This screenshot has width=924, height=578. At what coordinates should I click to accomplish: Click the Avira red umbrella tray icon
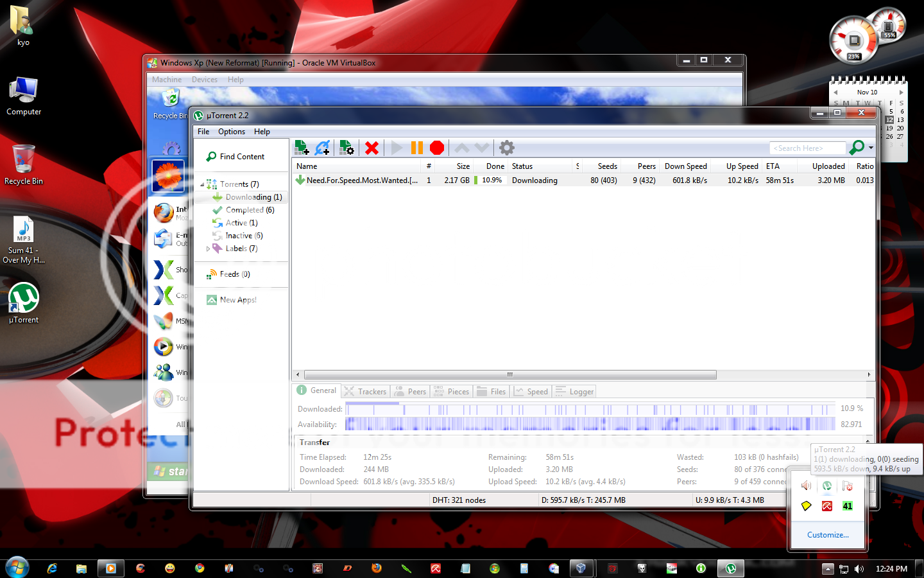[827, 506]
